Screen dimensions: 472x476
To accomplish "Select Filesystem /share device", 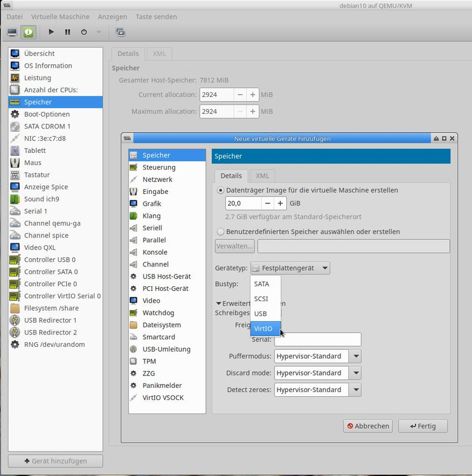I will (x=55, y=308).
